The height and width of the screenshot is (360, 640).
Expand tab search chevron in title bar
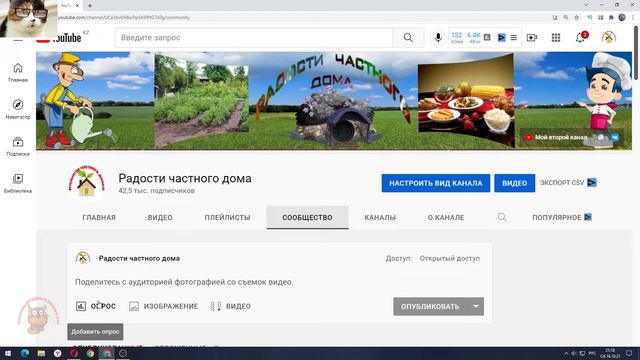[586, 5]
